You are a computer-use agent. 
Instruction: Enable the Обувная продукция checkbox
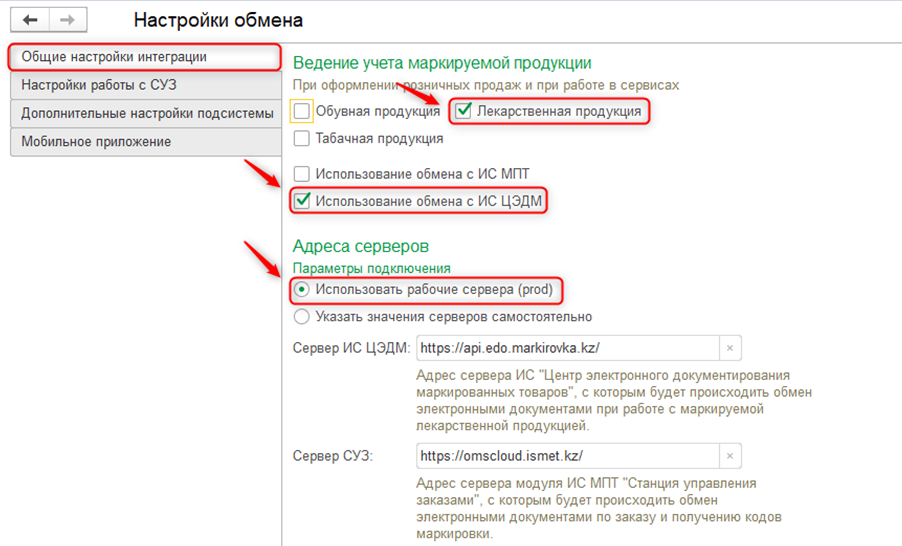(302, 111)
